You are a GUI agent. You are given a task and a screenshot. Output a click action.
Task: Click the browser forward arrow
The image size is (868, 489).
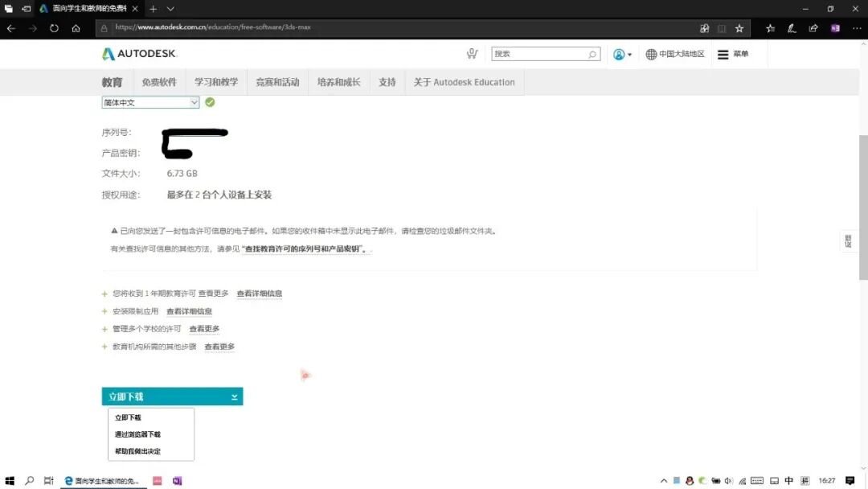pos(33,28)
